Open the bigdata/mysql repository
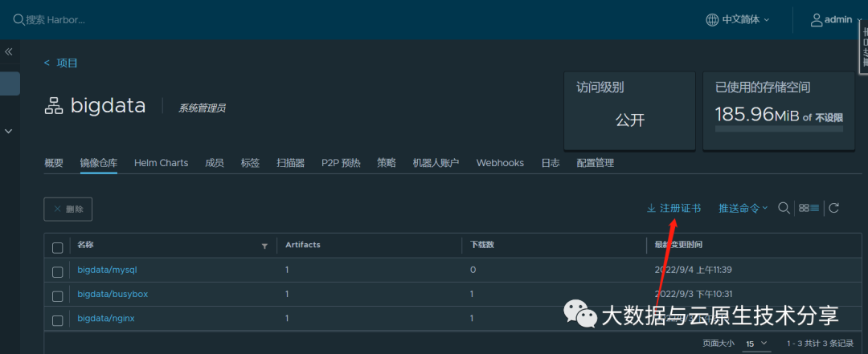 (x=107, y=270)
